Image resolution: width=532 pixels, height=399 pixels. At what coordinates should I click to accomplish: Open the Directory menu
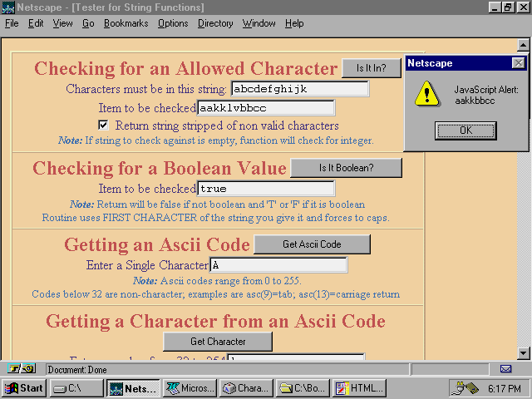[x=215, y=23]
